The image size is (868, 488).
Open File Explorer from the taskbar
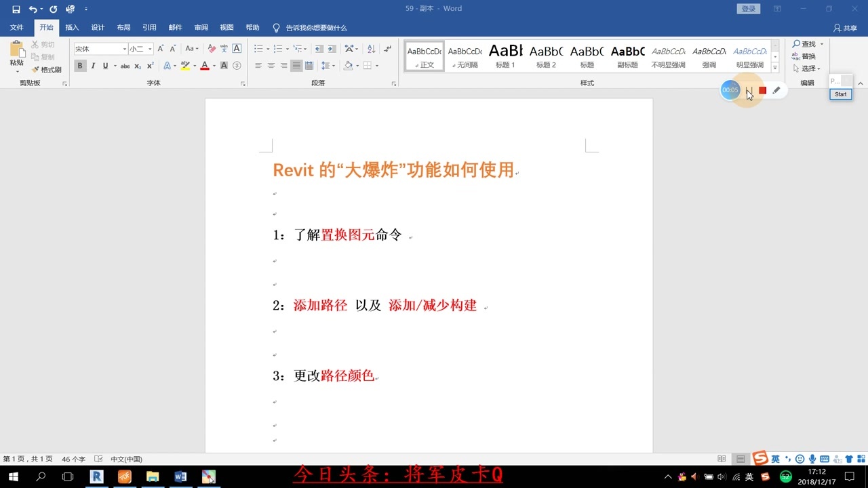153,477
